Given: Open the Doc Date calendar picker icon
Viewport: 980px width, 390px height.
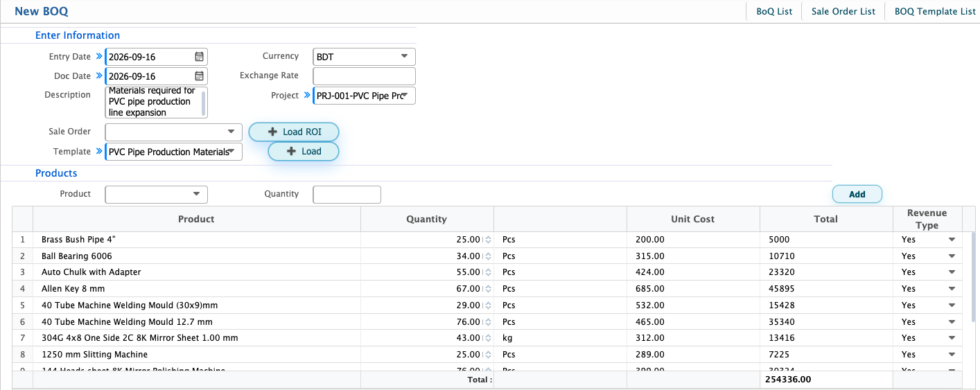Looking at the screenshot, I should pos(199,76).
